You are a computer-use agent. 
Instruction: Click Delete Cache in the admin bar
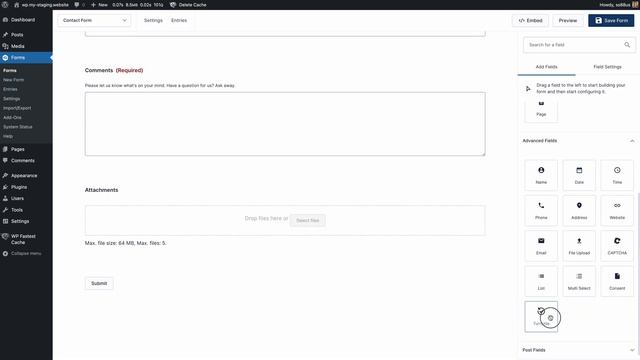point(188,5)
